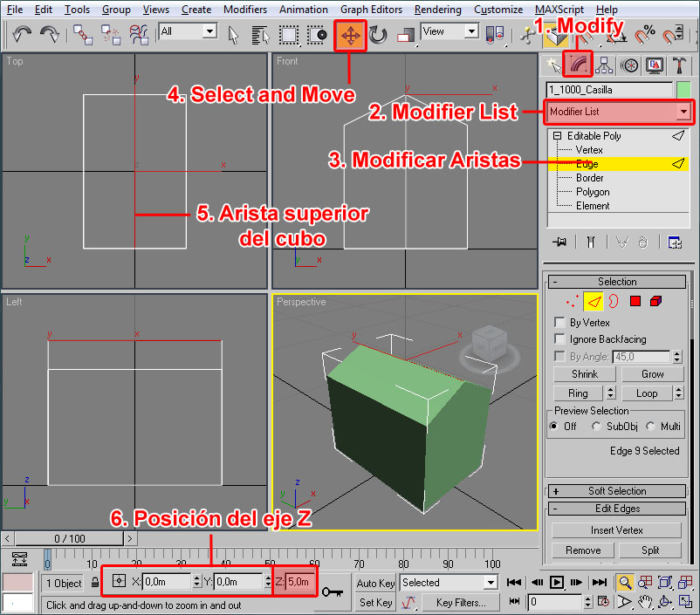700x615 pixels.
Task: Click the Insert Vertex button
Action: tap(616, 530)
